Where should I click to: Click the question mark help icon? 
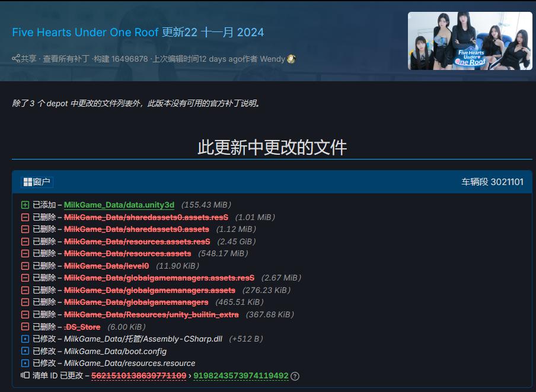[295, 376]
